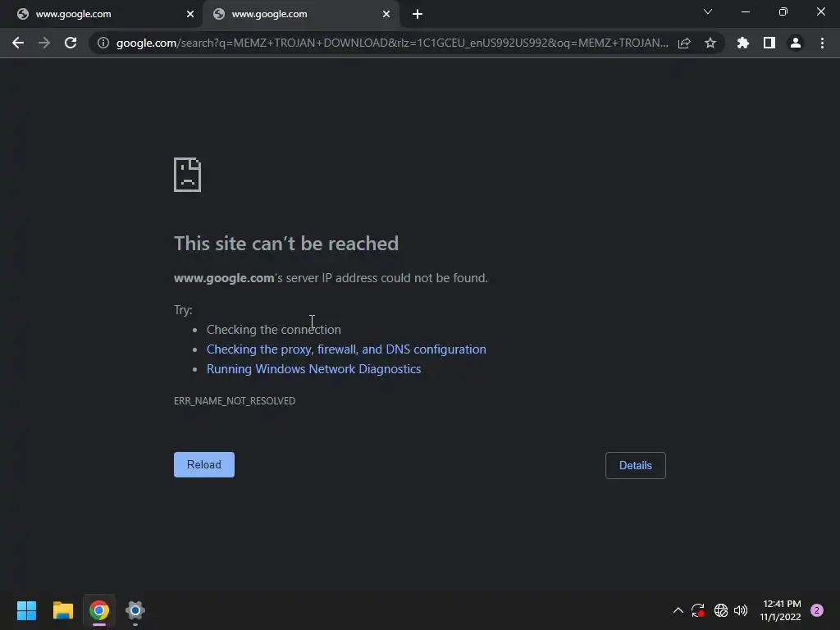Toggle the side panel icon

(x=769, y=43)
